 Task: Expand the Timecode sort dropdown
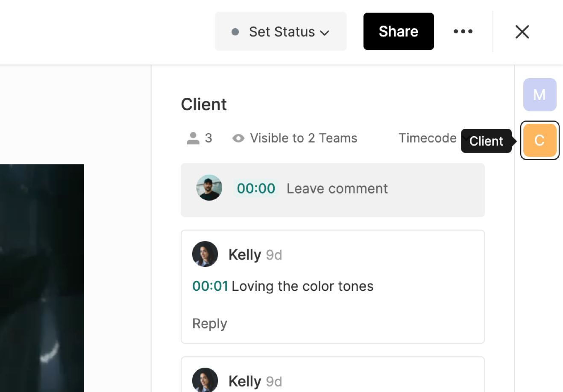coord(427,138)
